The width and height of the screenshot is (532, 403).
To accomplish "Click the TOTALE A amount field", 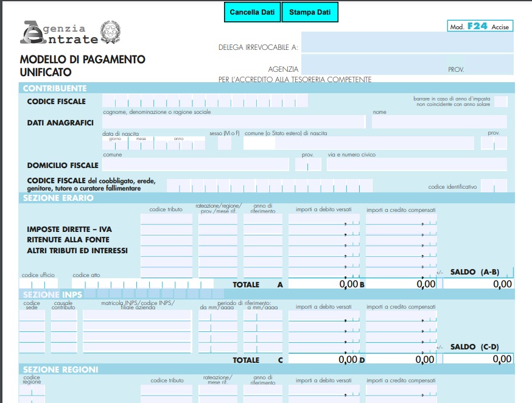I will (323, 282).
